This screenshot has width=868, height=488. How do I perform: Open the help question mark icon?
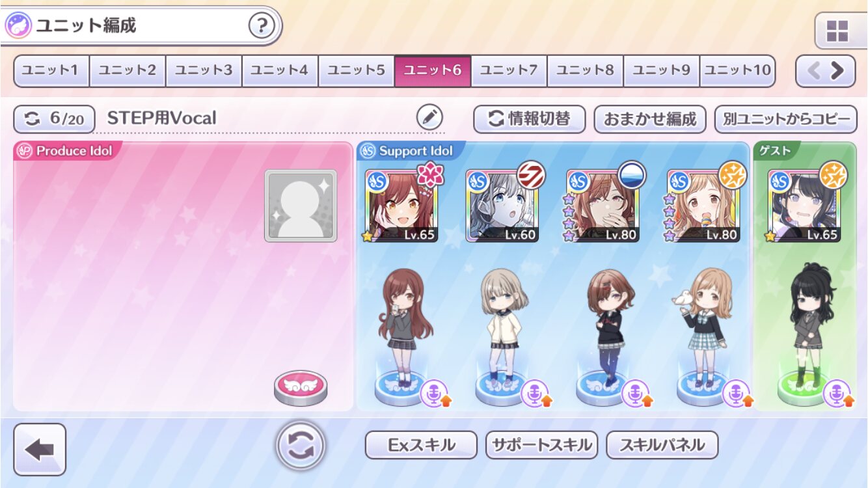pyautogui.click(x=262, y=26)
